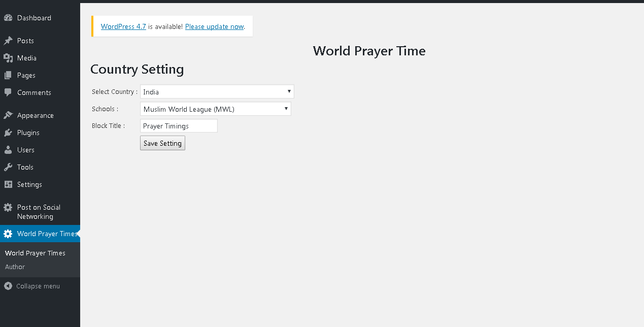Click the Dashboard gauge icon

click(8, 18)
